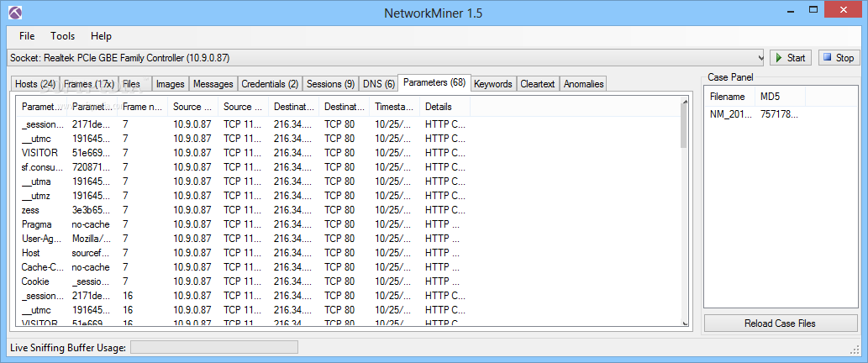
Task: Switch to the Credentials (2) tab
Action: tap(270, 84)
